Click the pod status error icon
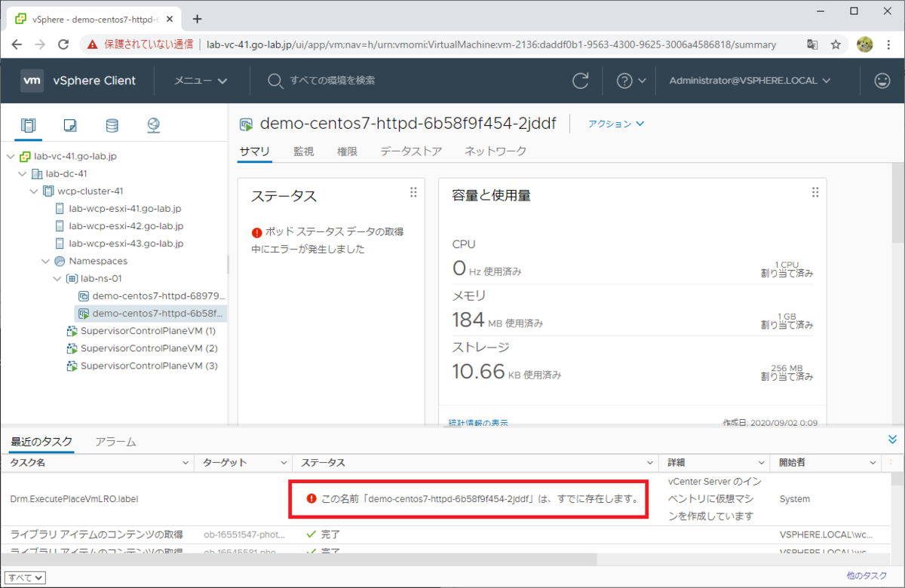The image size is (905, 588). pos(257,232)
